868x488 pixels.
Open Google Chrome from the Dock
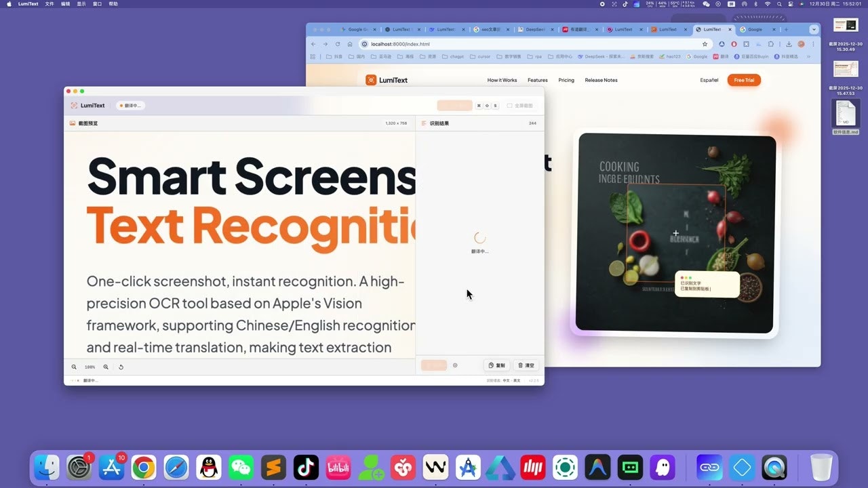[x=144, y=467]
